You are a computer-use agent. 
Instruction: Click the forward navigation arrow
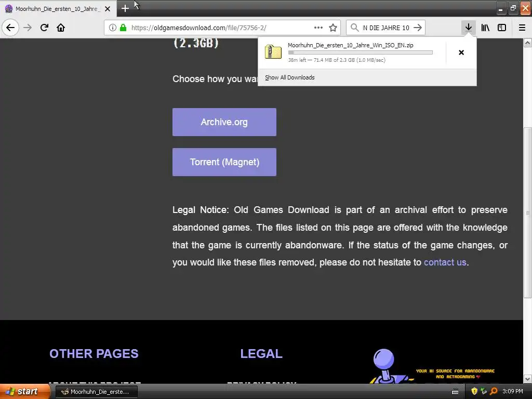click(x=28, y=28)
